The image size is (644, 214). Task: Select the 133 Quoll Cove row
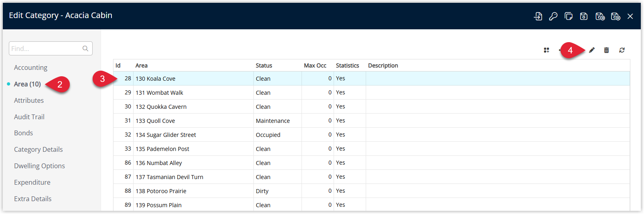point(372,120)
